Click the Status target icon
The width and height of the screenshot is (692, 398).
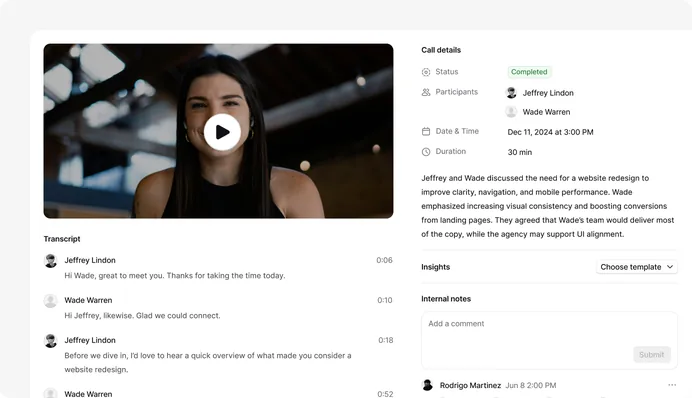(x=426, y=72)
